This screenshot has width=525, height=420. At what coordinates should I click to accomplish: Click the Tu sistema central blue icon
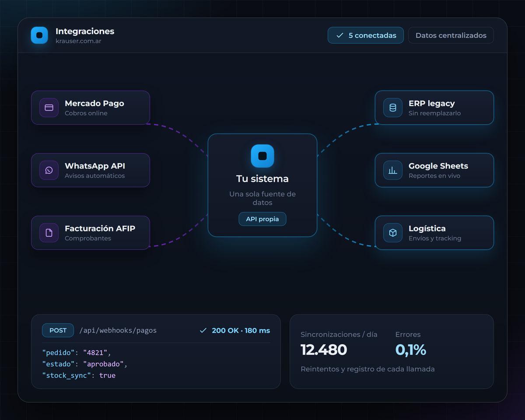pos(262,156)
